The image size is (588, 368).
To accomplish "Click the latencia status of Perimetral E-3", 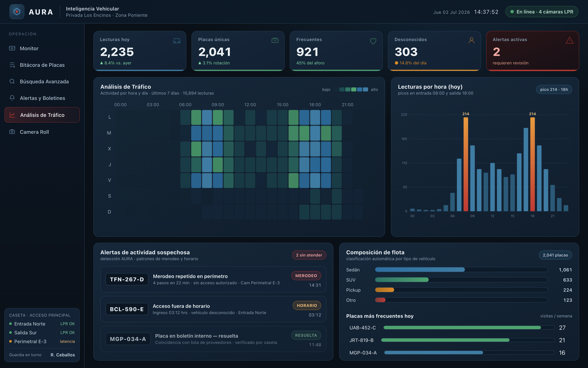I will point(67,341).
